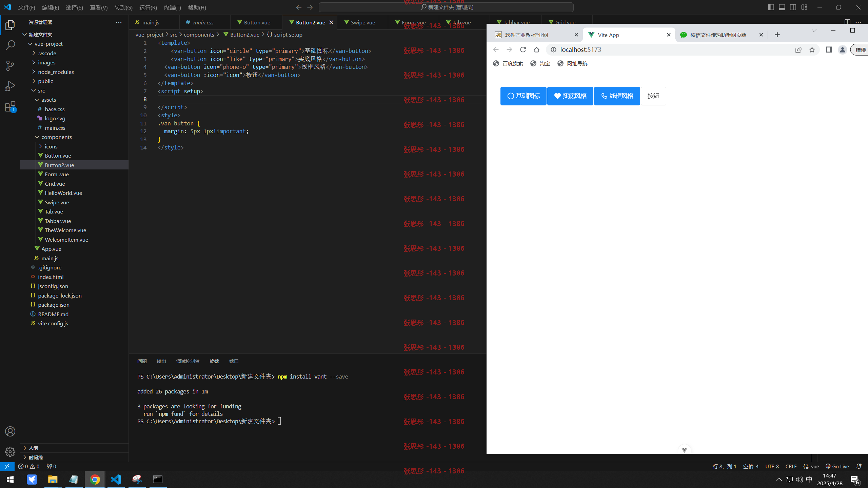Go to browser home page
Screen dimensions: 868x488
pos(536,50)
